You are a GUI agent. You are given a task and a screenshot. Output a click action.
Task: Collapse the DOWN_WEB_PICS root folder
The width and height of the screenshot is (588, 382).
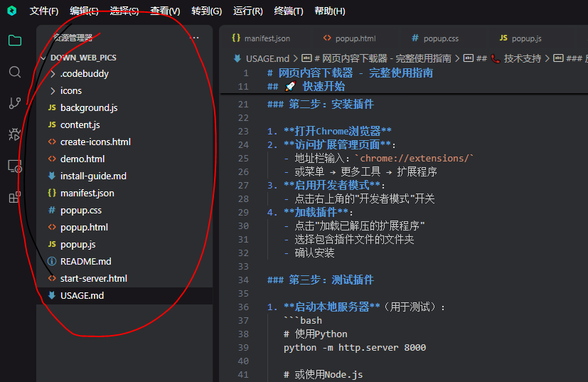pos(43,58)
